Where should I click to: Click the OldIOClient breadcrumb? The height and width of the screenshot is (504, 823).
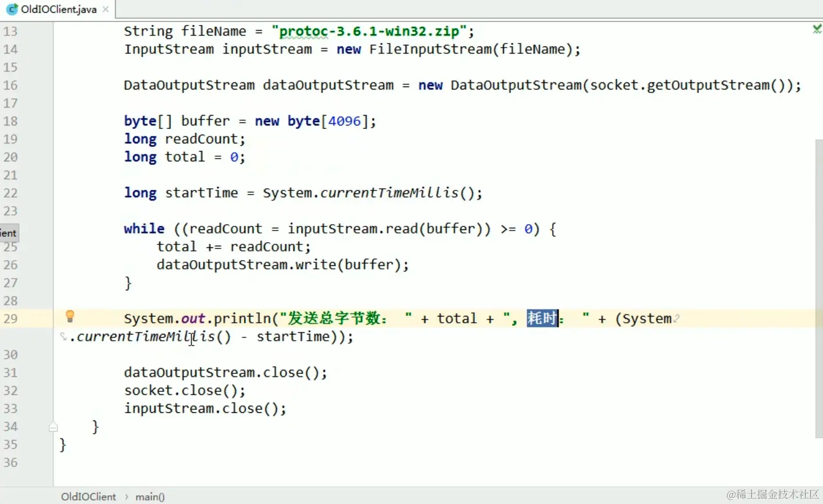88,496
